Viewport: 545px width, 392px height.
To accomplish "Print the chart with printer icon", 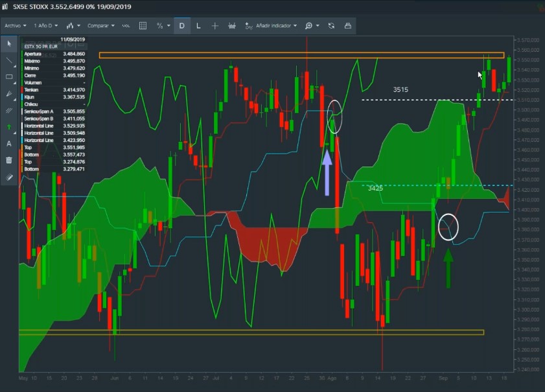I will pyautogui.click(x=347, y=26).
